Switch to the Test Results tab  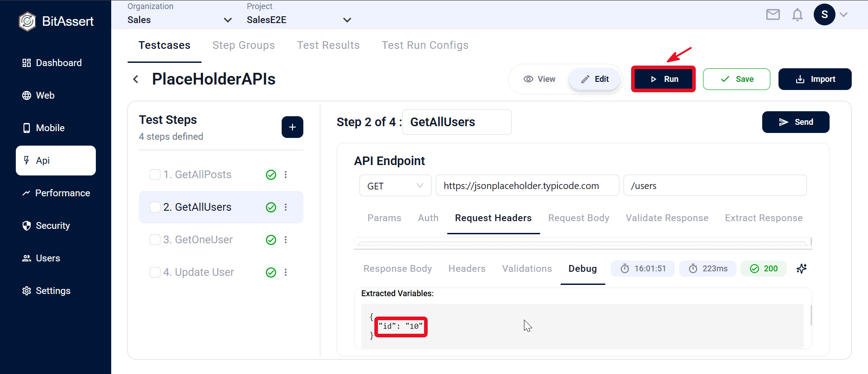click(328, 45)
